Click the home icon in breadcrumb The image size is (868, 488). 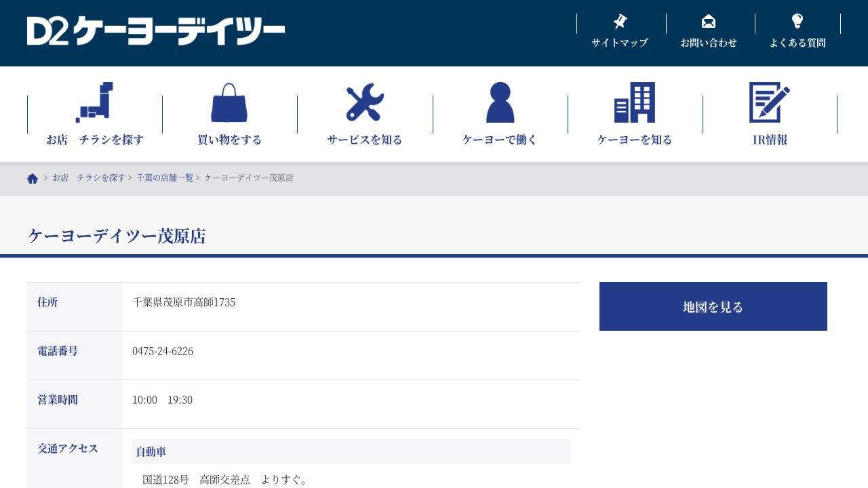pos(33,178)
